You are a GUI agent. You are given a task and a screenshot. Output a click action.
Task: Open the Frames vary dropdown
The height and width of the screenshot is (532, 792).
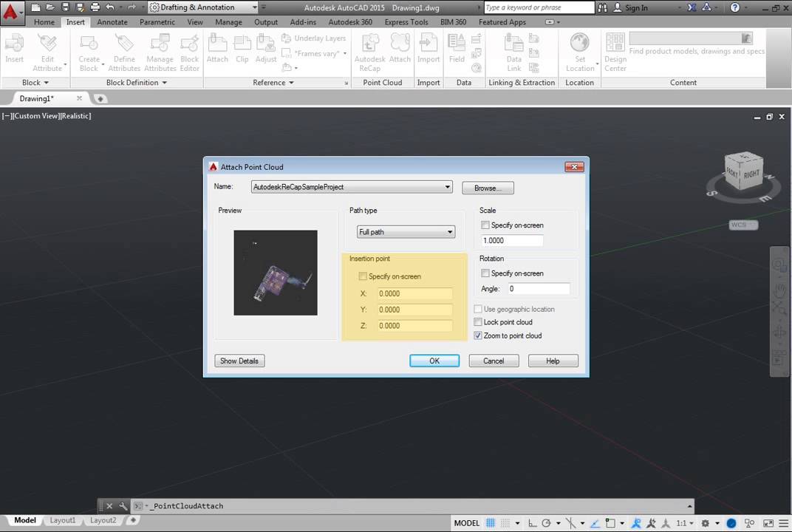tap(345, 53)
